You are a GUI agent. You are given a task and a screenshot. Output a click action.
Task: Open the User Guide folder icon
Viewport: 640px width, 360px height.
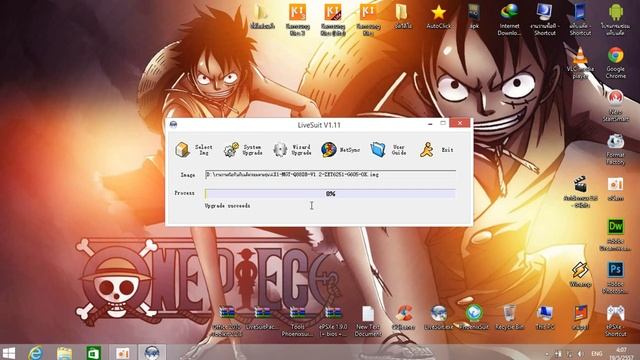(x=378, y=149)
